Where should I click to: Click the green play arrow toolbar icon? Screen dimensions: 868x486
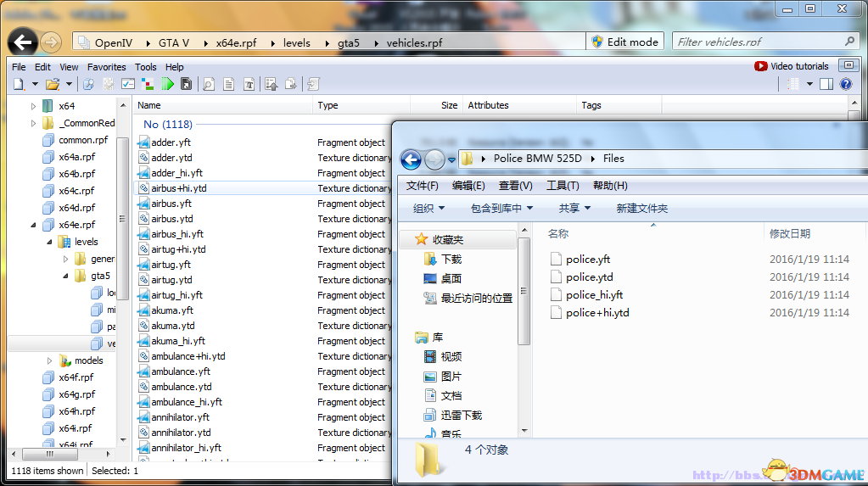coord(168,84)
